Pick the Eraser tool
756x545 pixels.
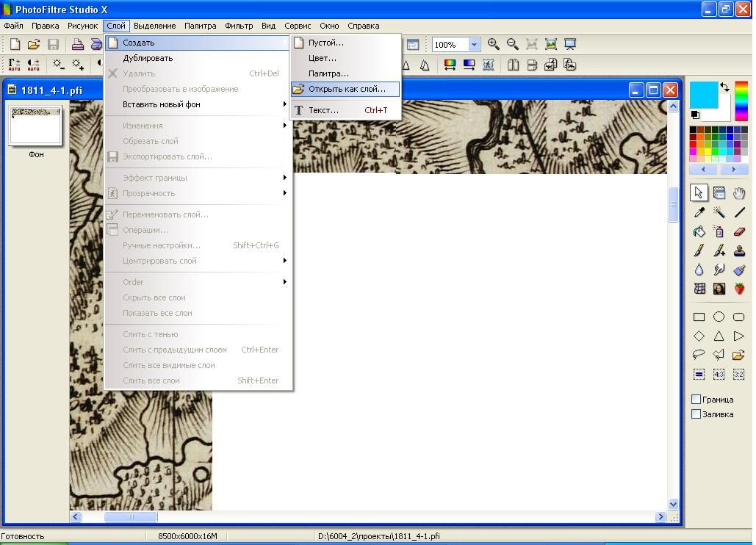(739, 232)
